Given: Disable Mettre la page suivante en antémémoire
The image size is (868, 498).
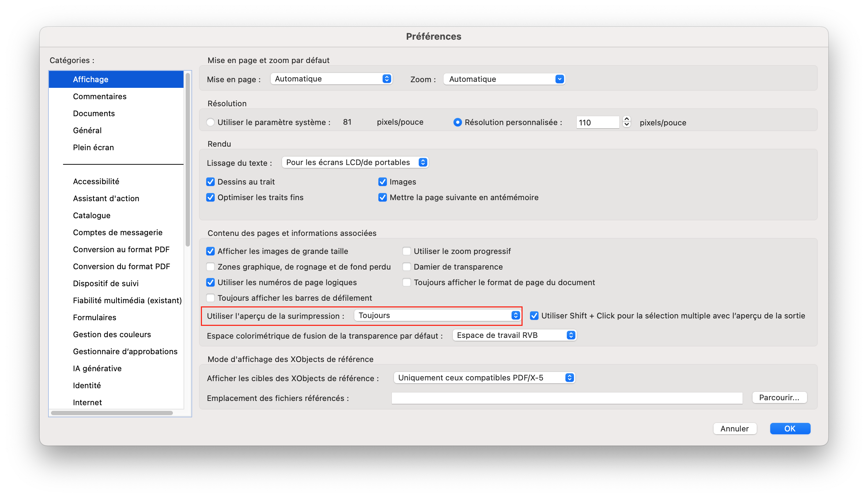Looking at the screenshot, I should (382, 197).
